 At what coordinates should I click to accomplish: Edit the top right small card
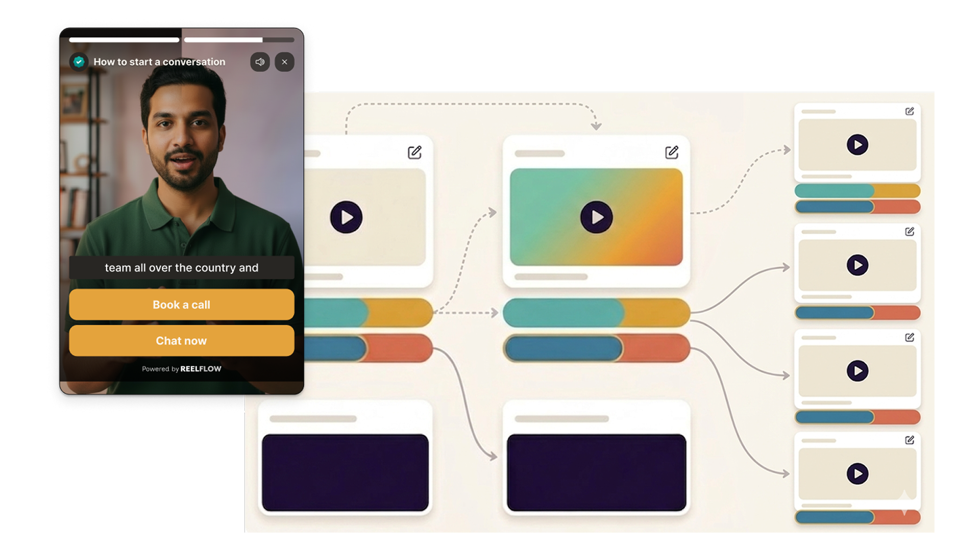pos(910,111)
